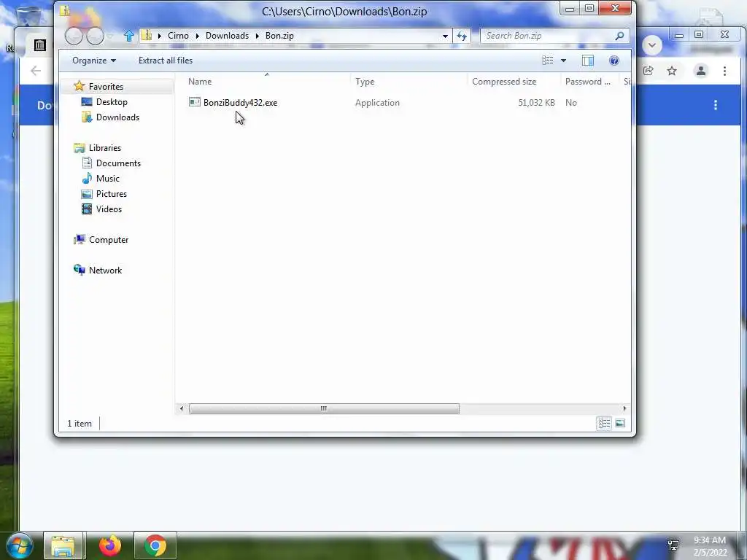This screenshot has width=747, height=560.
Task: Toggle the preview pane button
Action: point(588,61)
